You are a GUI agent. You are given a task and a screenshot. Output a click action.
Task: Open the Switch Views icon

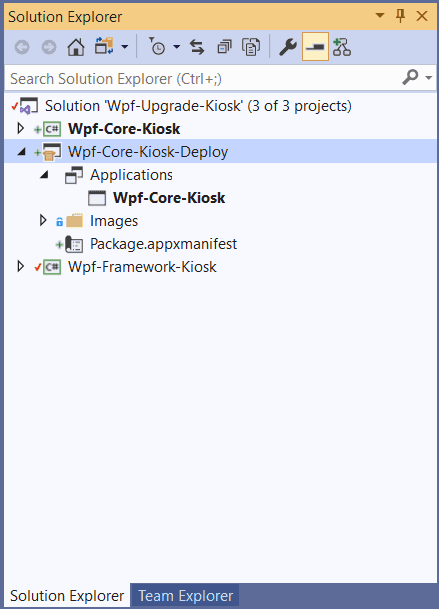104,47
